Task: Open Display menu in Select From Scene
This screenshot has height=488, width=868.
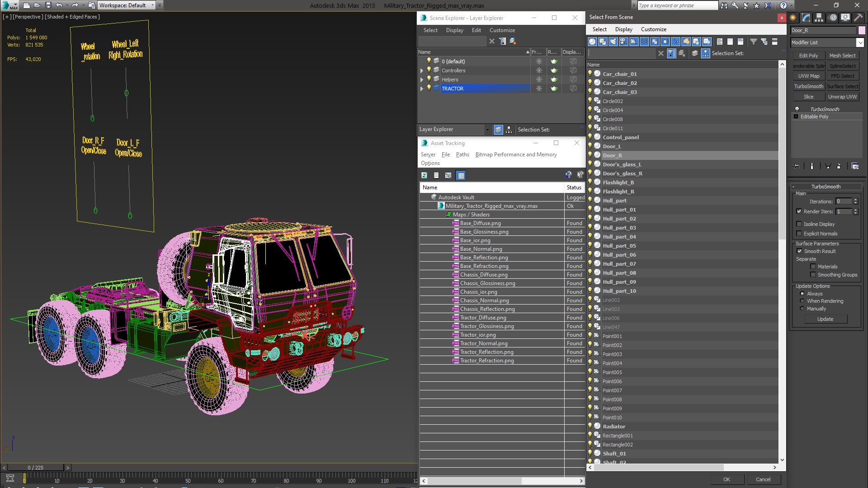Action: [623, 29]
